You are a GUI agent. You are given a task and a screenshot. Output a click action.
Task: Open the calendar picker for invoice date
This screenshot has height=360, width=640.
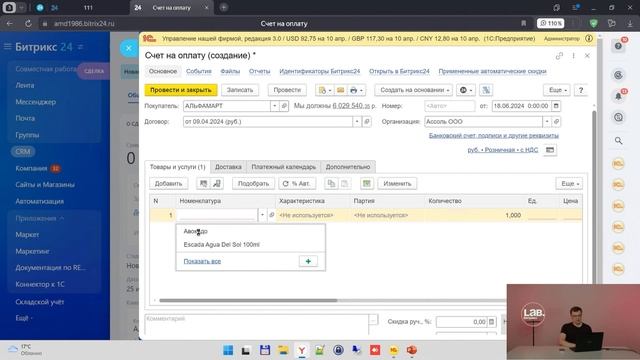pos(556,106)
